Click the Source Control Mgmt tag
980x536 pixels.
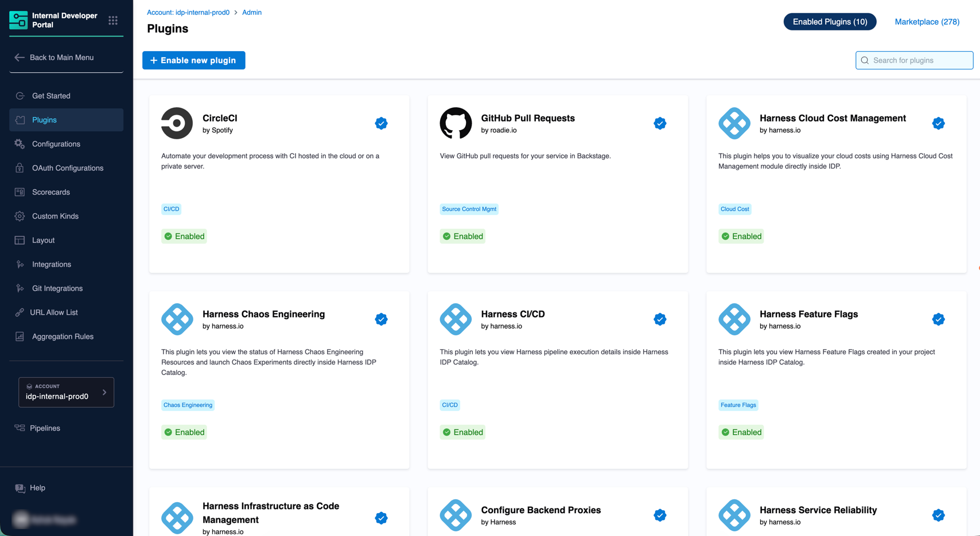[469, 209]
